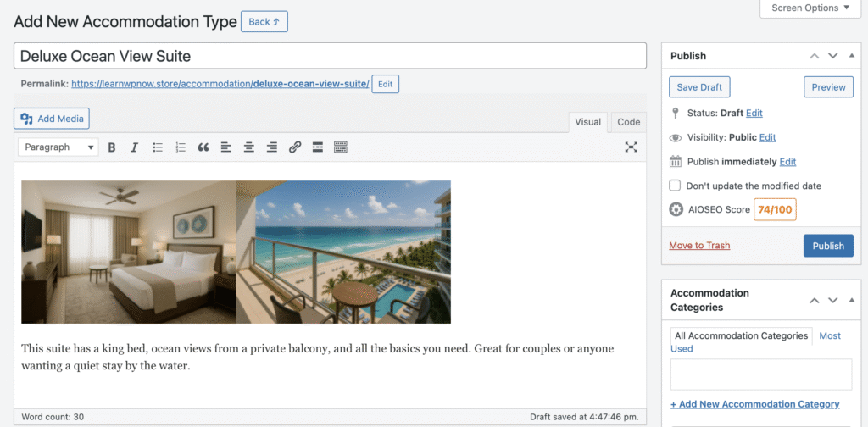Edit the publish time
This screenshot has height=427, width=868.
787,162
